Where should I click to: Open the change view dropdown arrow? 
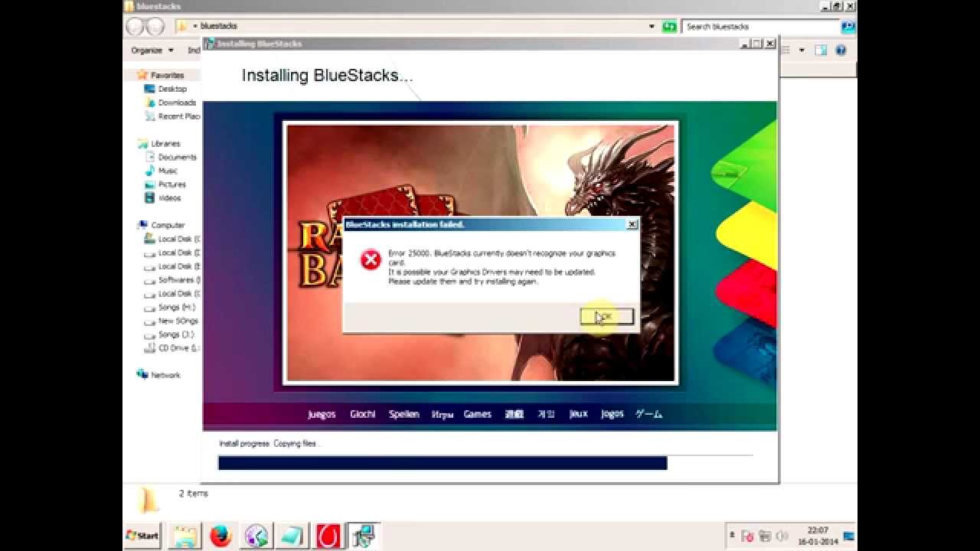coord(802,51)
